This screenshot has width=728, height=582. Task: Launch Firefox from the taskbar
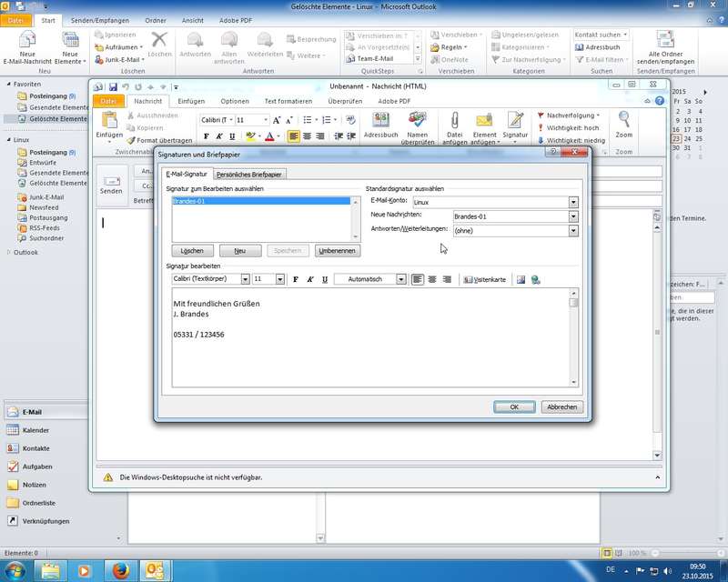coord(121,570)
